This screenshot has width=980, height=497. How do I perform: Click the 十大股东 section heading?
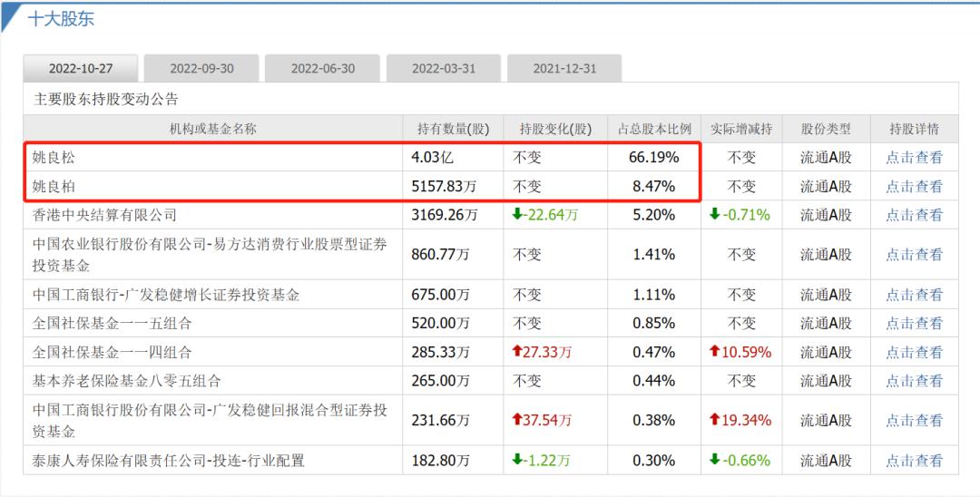[x=61, y=19]
